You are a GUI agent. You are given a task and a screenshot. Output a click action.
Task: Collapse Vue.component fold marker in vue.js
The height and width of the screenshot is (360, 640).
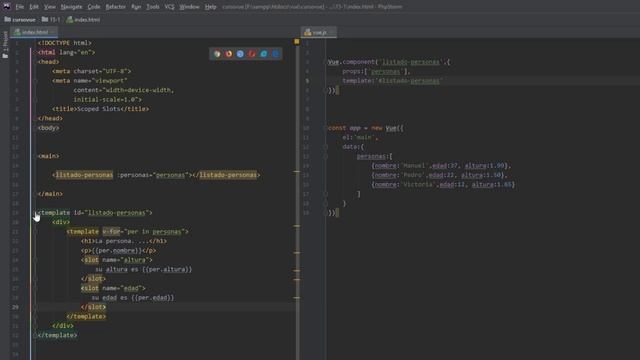(326, 62)
